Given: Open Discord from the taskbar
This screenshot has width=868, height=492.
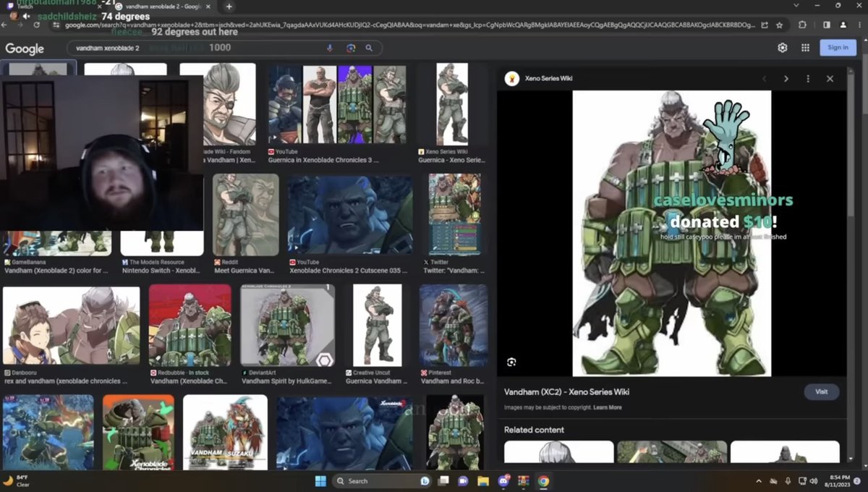Looking at the screenshot, I should tap(503, 480).
